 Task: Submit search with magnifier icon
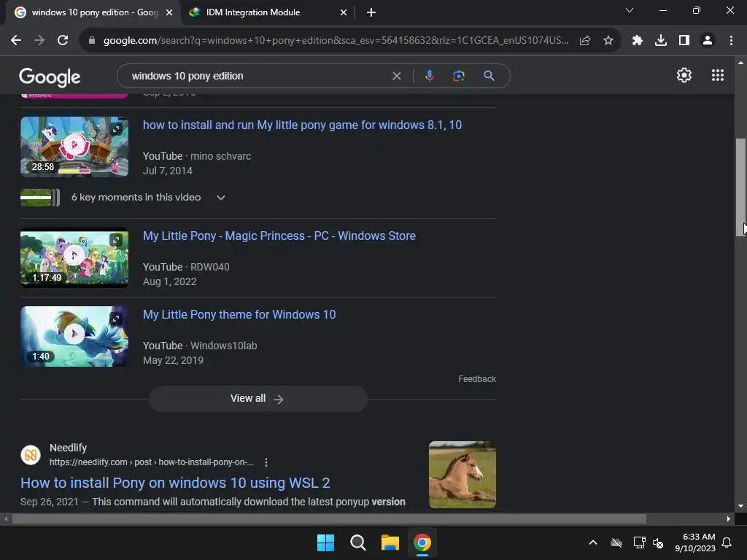tap(489, 76)
